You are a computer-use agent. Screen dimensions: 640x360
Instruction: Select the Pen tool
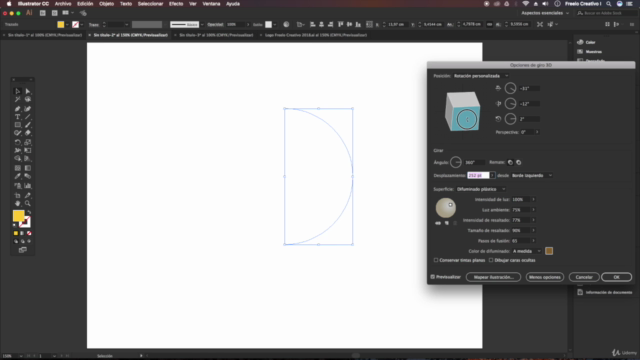18,109
